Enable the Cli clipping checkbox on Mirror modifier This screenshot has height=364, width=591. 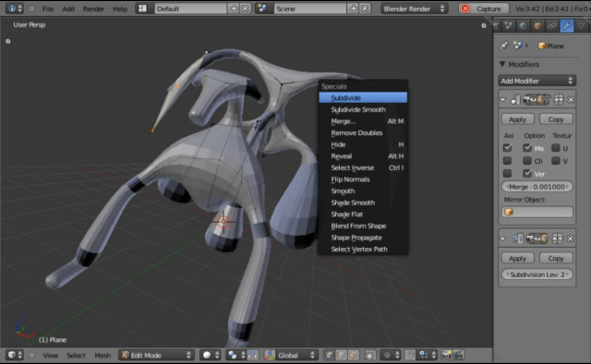click(x=527, y=161)
